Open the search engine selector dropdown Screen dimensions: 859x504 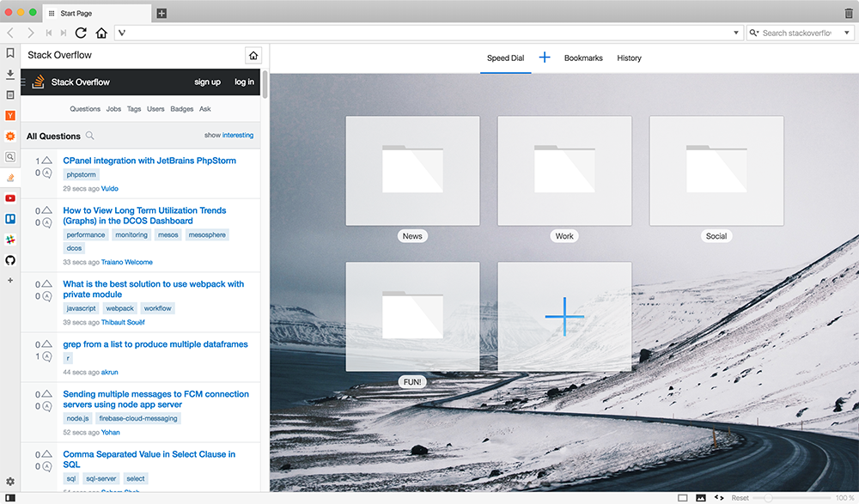pos(754,33)
